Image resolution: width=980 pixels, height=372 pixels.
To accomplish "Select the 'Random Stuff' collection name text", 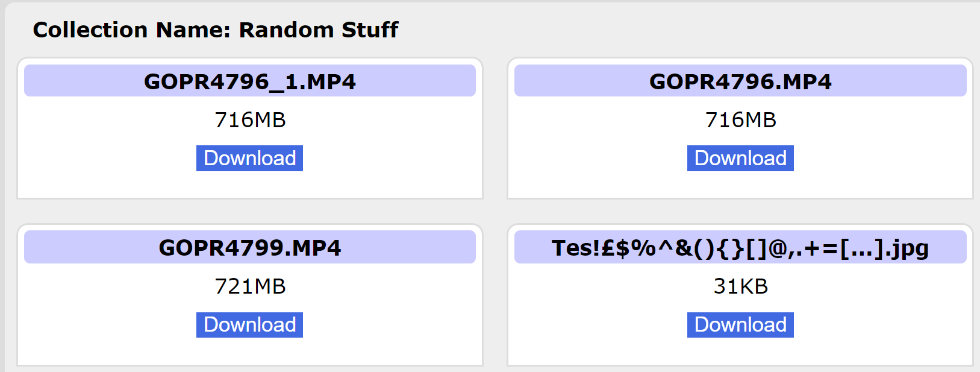I will pyautogui.click(x=319, y=30).
